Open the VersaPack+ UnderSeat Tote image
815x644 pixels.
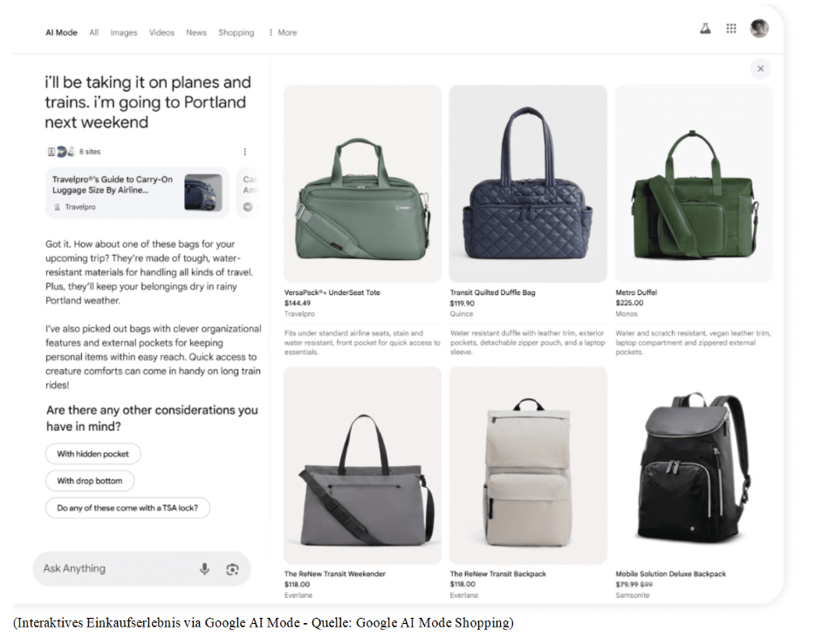362,183
